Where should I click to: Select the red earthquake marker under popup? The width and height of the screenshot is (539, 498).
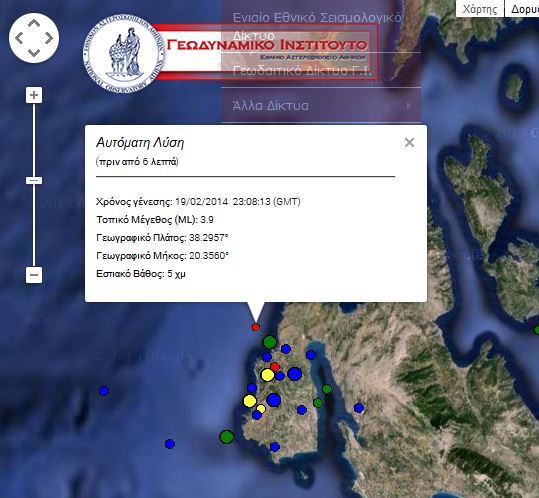click(x=255, y=327)
